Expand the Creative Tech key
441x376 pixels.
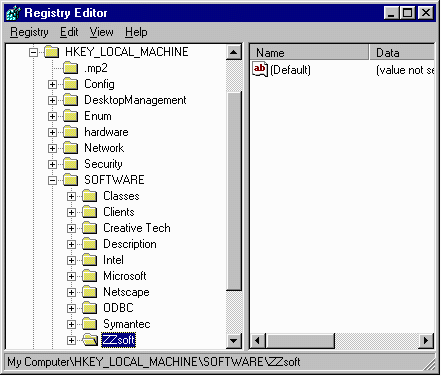(x=71, y=228)
